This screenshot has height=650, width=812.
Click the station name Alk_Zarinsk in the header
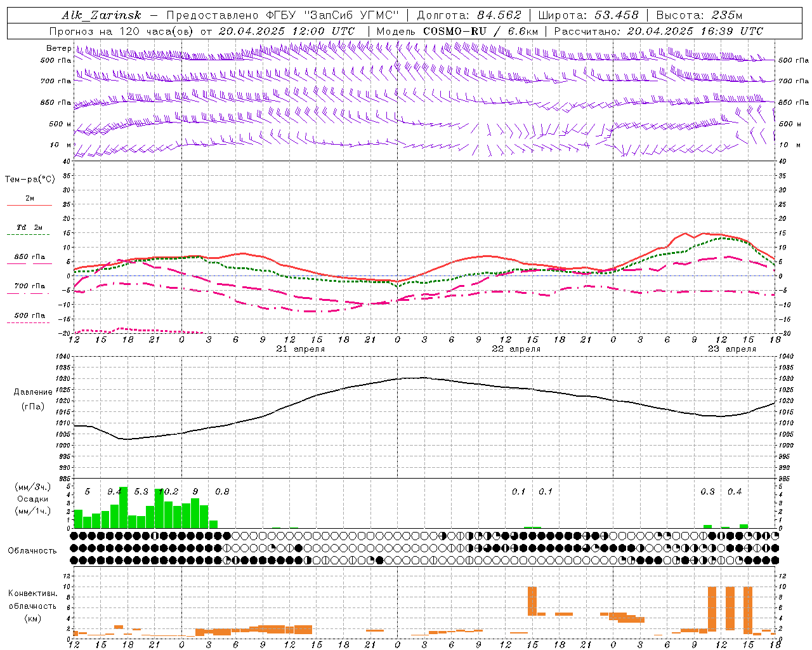101,15
